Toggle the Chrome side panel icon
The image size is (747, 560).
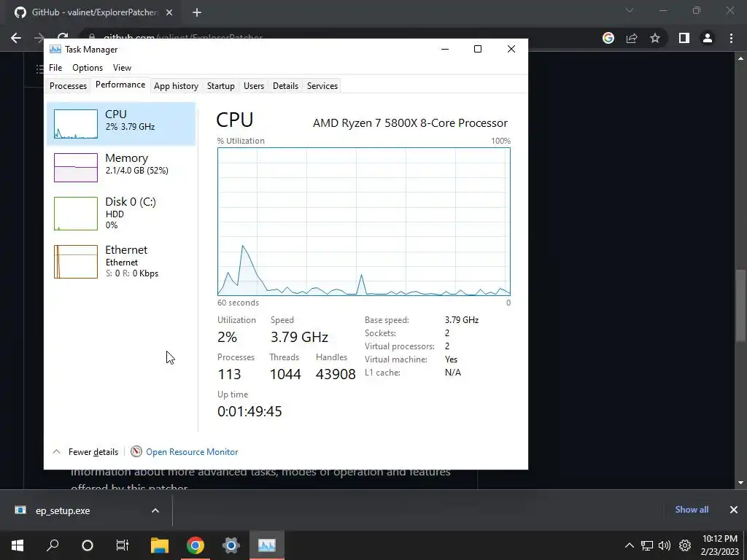pyautogui.click(x=684, y=38)
